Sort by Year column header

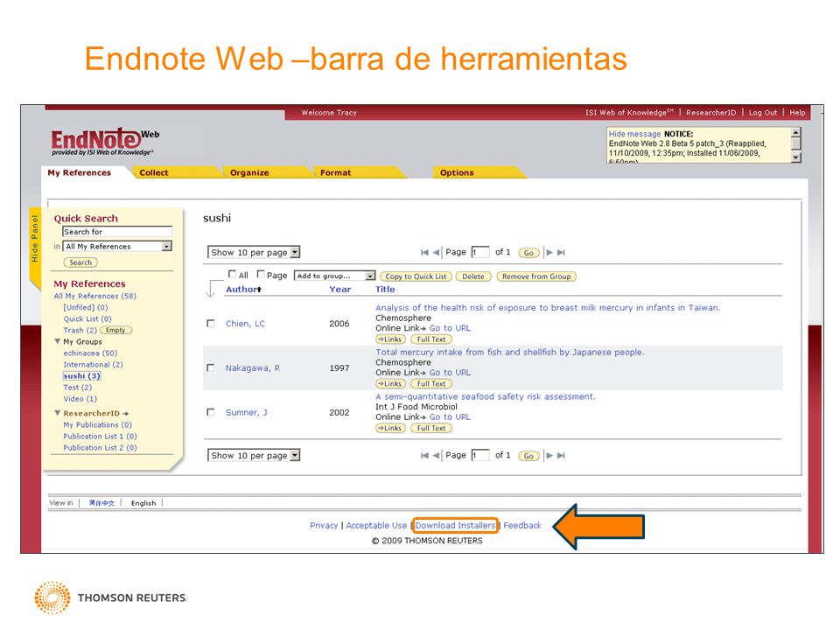pos(340,290)
